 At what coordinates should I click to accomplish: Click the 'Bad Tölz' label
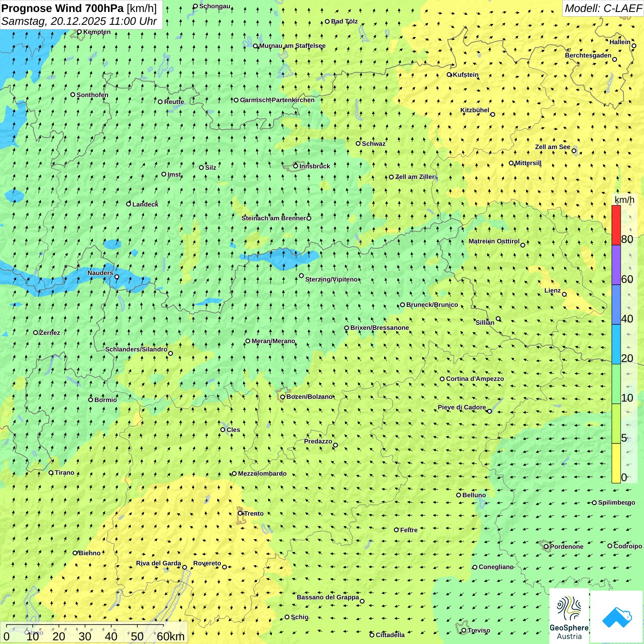[x=345, y=21]
